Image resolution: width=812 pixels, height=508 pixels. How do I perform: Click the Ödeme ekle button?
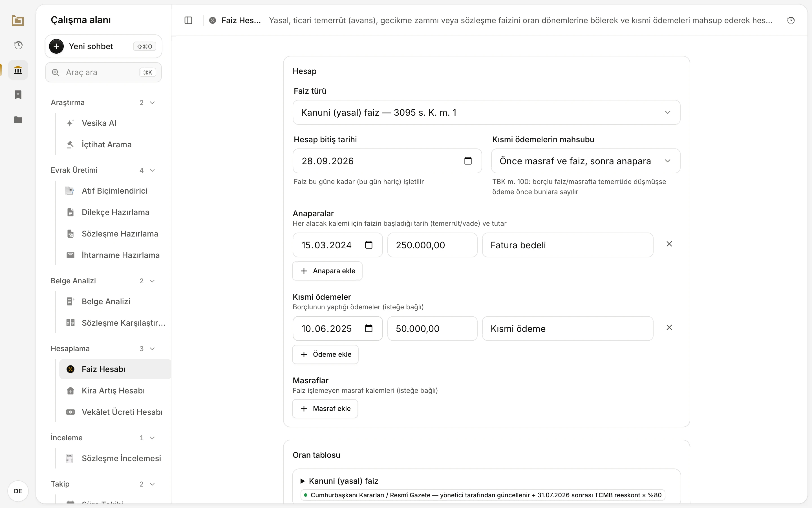coord(325,354)
